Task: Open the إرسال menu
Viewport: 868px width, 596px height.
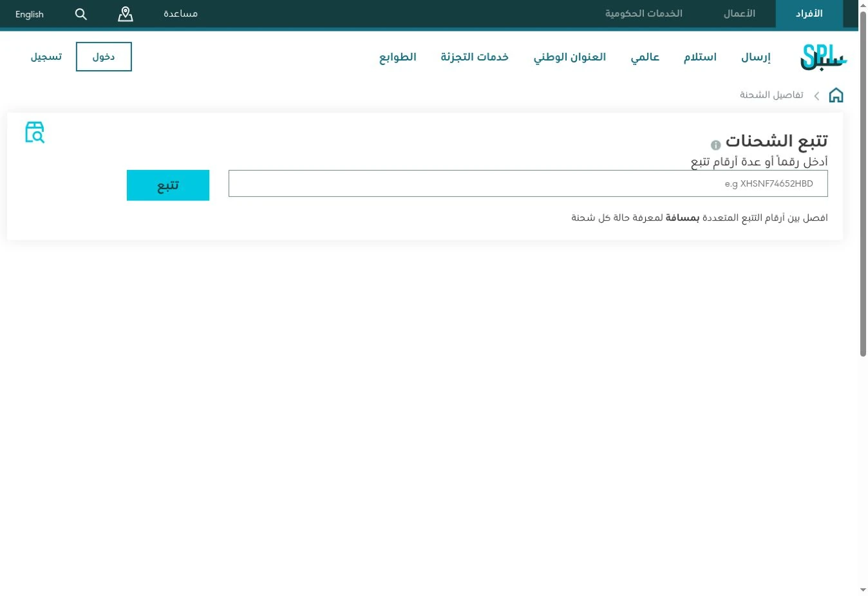Action: tap(756, 57)
